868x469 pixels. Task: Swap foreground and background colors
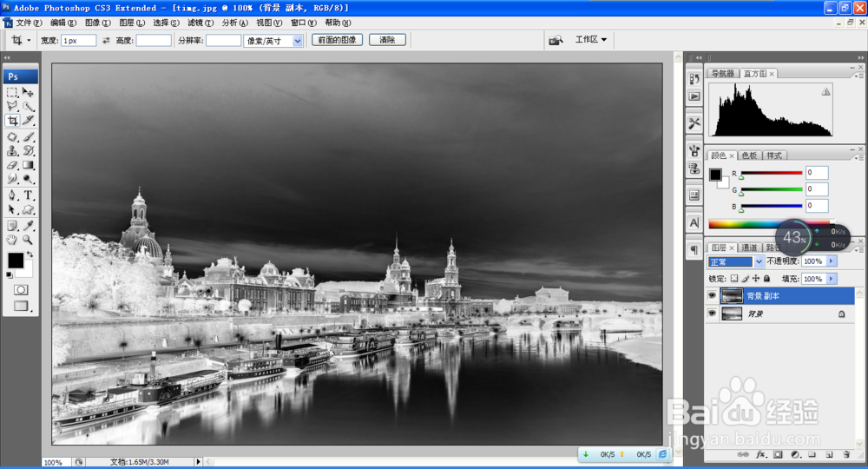coord(30,254)
